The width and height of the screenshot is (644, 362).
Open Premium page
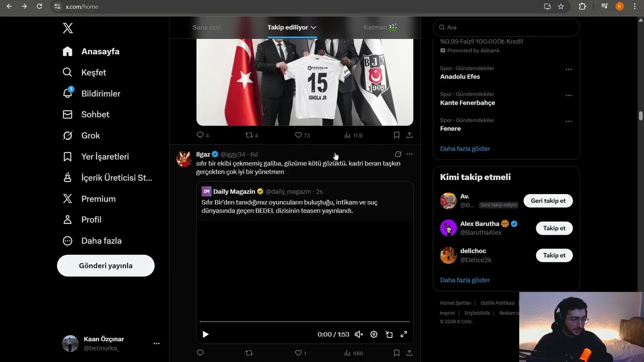(89, 199)
